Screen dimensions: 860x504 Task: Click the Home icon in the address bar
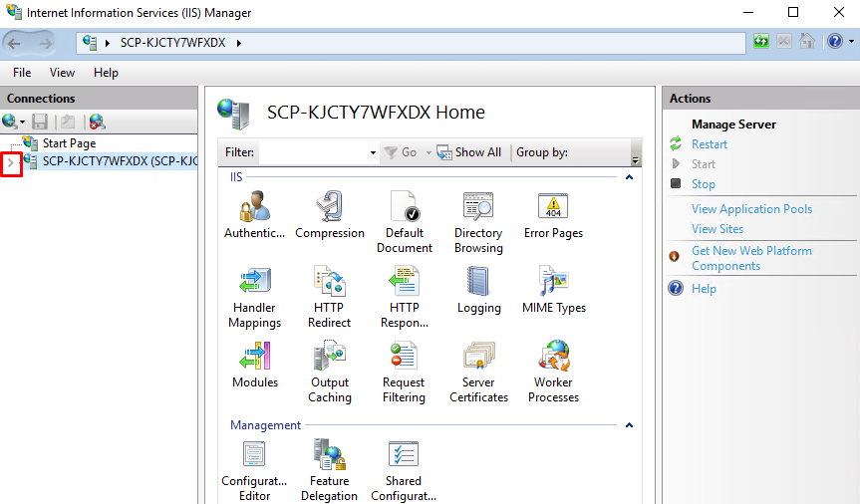tap(807, 41)
